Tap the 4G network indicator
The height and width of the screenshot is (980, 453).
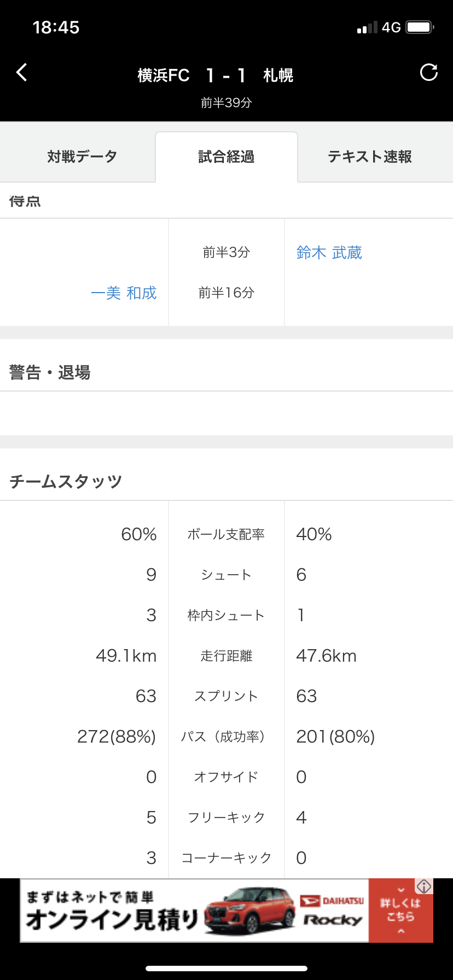(x=391, y=27)
